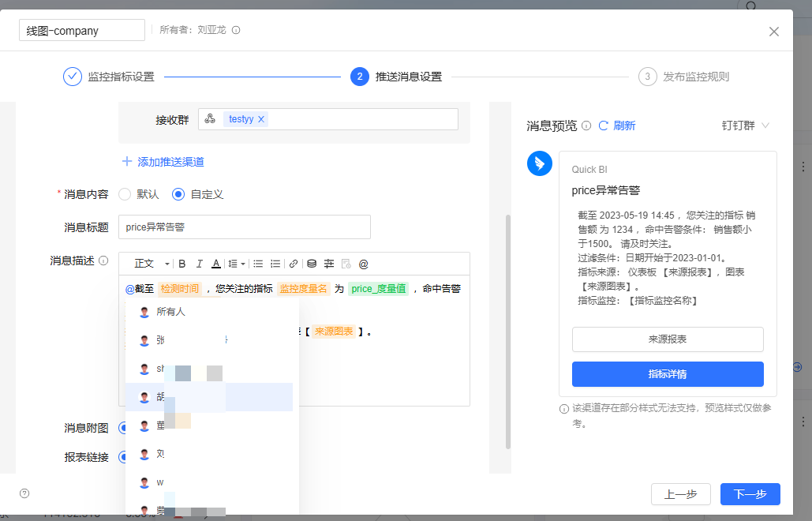Click the 消息标题 input field
The height and width of the screenshot is (521, 812).
pyautogui.click(x=244, y=227)
